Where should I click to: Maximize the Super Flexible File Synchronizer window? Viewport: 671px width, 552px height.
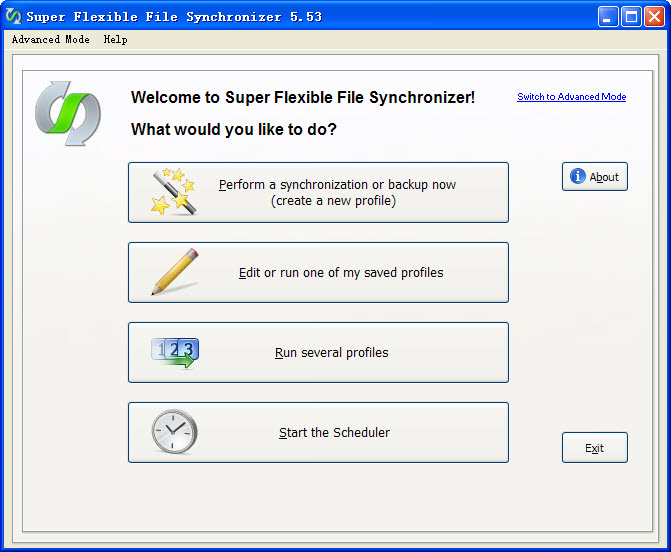pos(630,17)
